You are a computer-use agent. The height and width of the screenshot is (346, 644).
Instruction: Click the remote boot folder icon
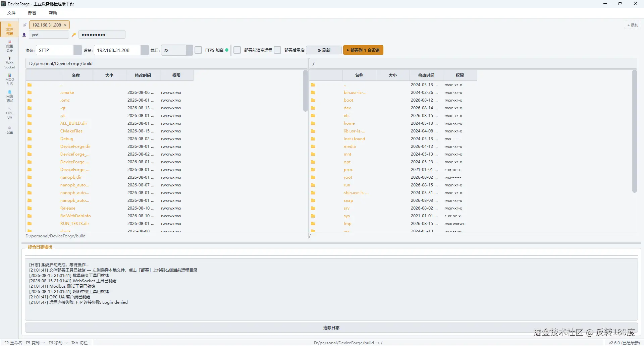(313, 100)
